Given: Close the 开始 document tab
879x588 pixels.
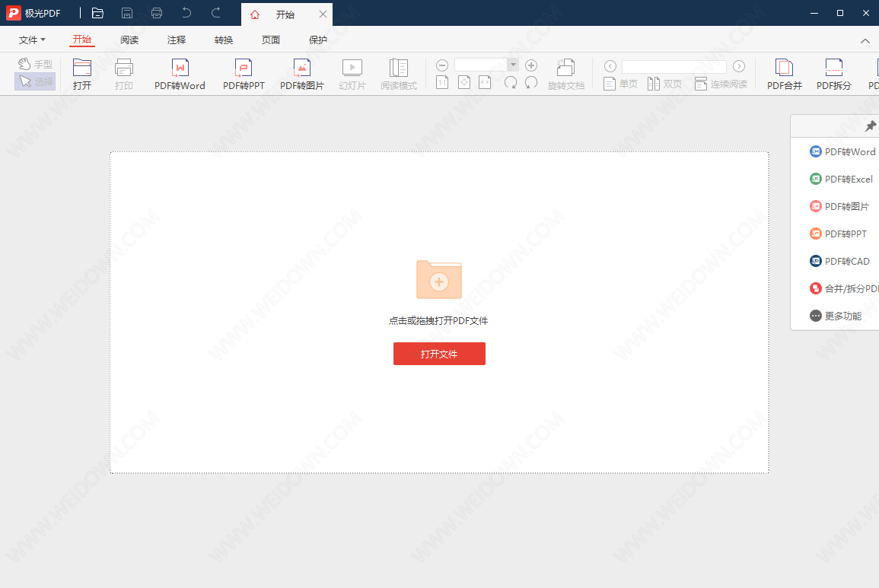Looking at the screenshot, I should tap(323, 14).
